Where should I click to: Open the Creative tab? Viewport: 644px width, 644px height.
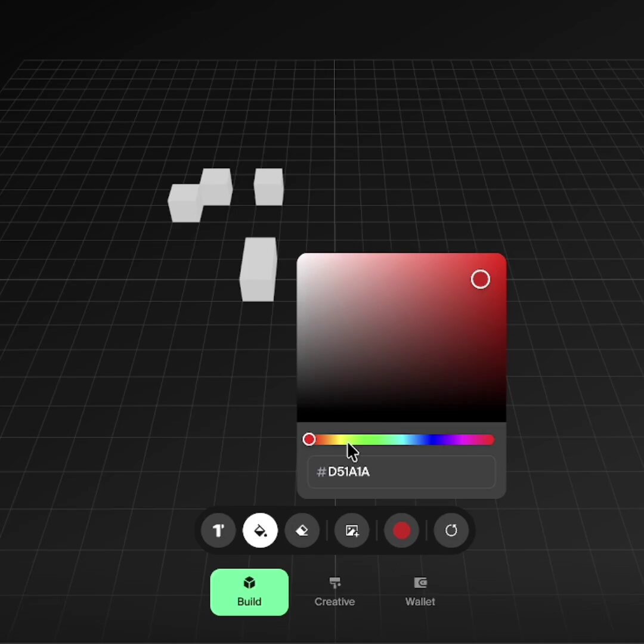tap(335, 592)
